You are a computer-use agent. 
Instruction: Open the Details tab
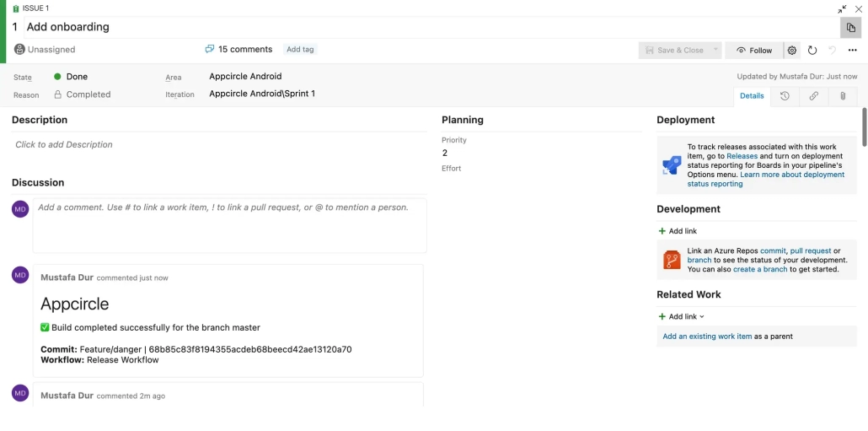[x=752, y=96]
